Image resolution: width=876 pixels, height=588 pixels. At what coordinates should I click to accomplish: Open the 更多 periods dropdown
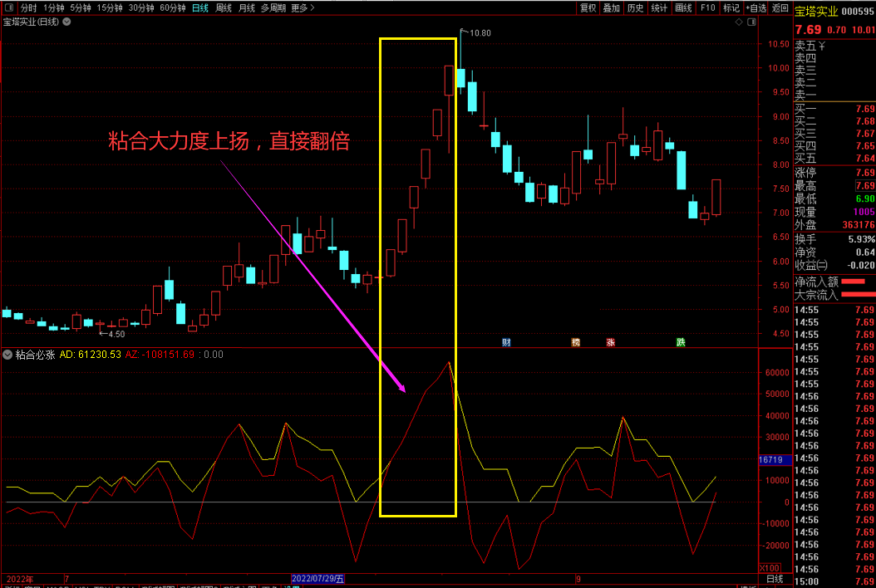pos(303,8)
